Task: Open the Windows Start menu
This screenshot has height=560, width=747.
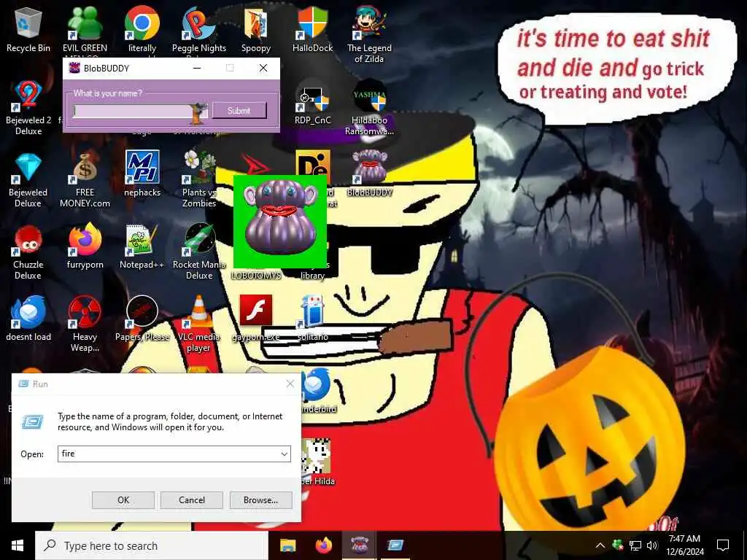Action: pyautogui.click(x=18, y=545)
